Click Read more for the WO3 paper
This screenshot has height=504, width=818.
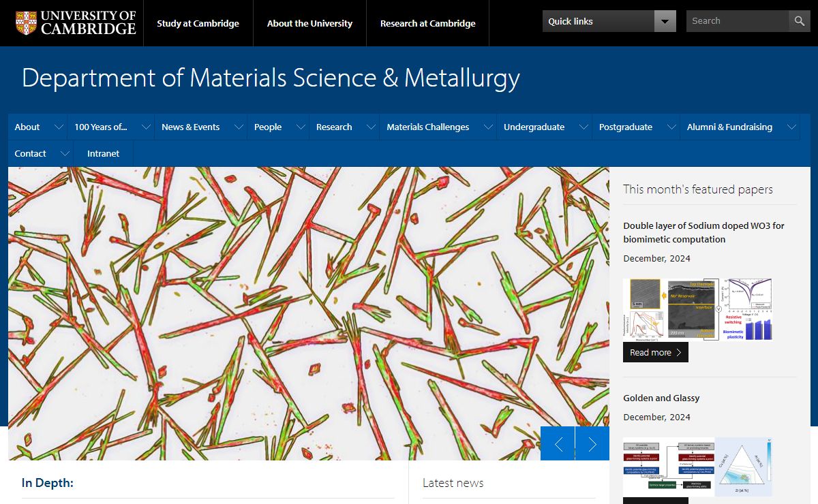pyautogui.click(x=656, y=352)
